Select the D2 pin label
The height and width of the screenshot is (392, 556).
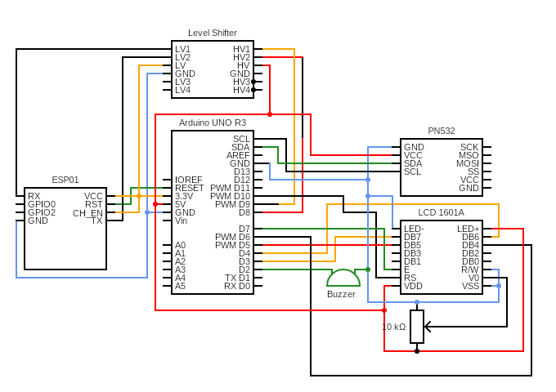(244, 269)
